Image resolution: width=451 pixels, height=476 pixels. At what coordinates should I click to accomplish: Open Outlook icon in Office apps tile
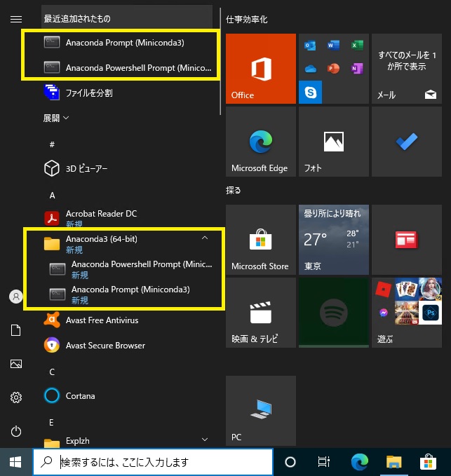click(x=310, y=46)
